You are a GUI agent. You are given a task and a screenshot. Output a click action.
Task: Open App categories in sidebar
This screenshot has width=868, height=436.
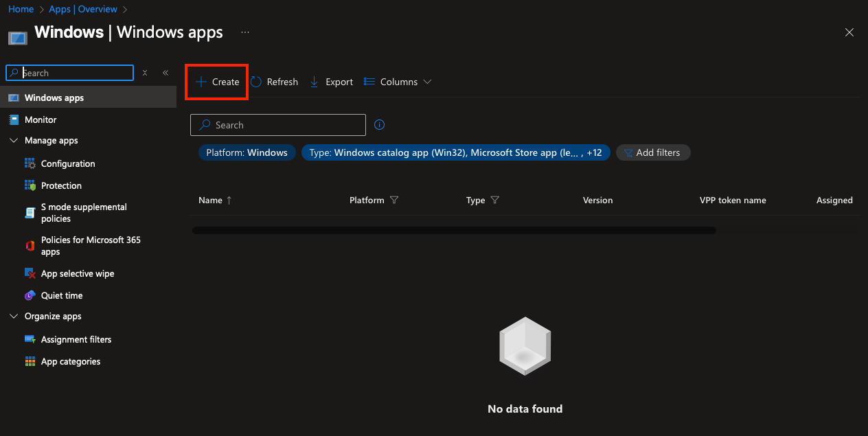[71, 361]
